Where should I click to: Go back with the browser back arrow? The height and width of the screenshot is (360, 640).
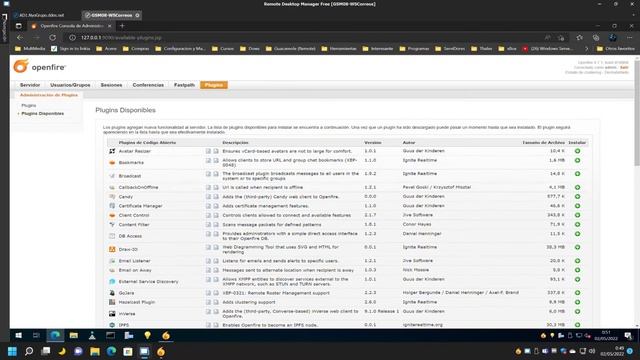tap(20, 38)
